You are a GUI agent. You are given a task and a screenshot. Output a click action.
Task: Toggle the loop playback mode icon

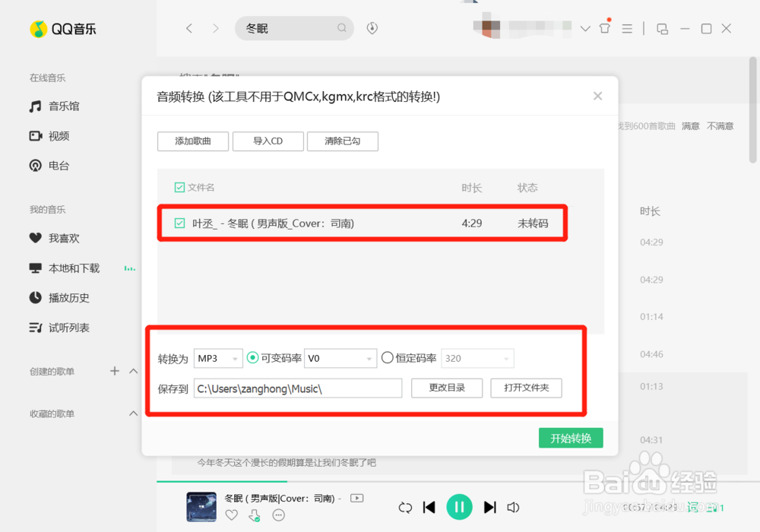pos(405,507)
